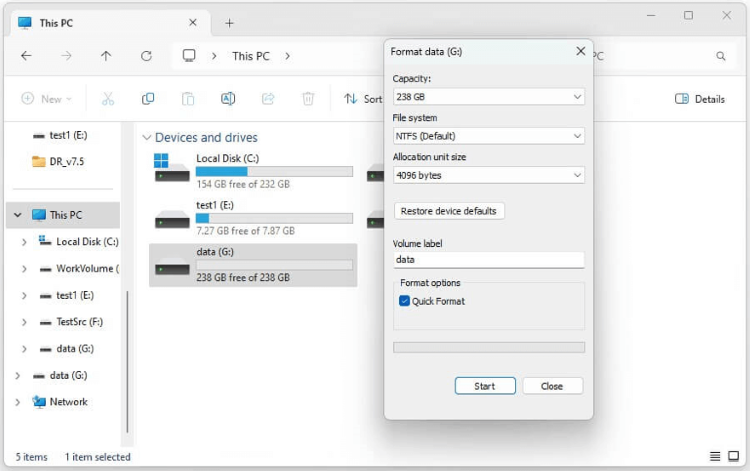Image resolution: width=750 pixels, height=471 pixels.
Task: Add a new Explorer tab
Action: click(x=230, y=23)
